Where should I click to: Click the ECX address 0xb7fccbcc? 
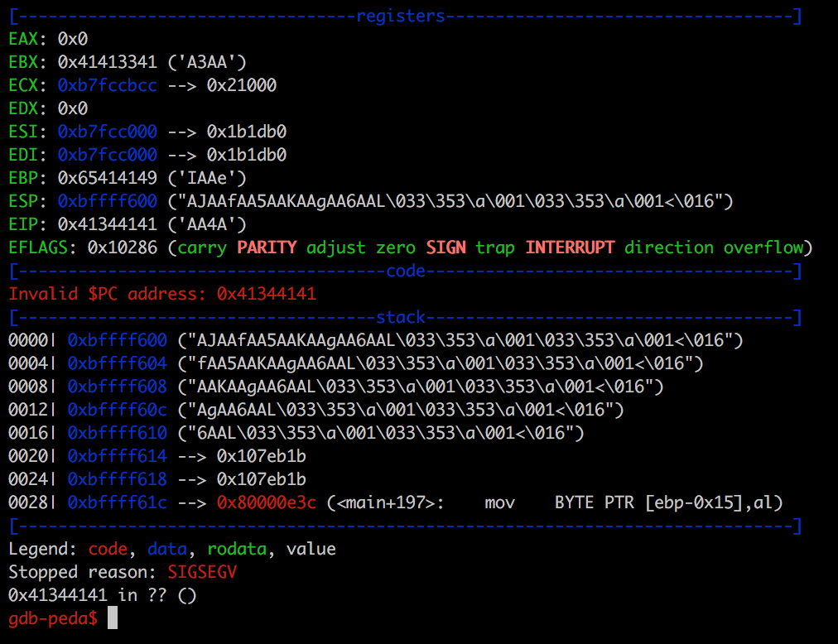click(108, 85)
